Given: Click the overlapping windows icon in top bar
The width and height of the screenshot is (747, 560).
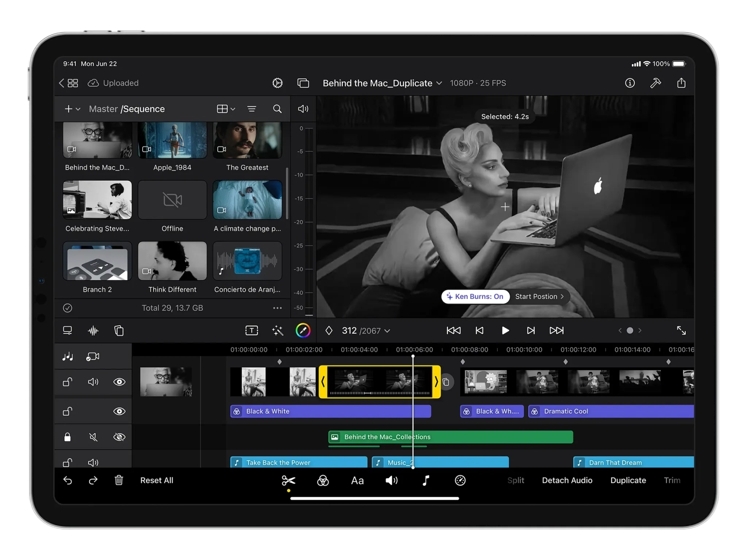Looking at the screenshot, I should tap(303, 83).
